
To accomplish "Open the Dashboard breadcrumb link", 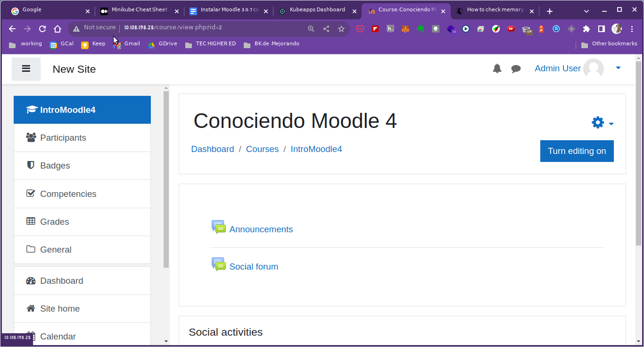I will 213,149.
